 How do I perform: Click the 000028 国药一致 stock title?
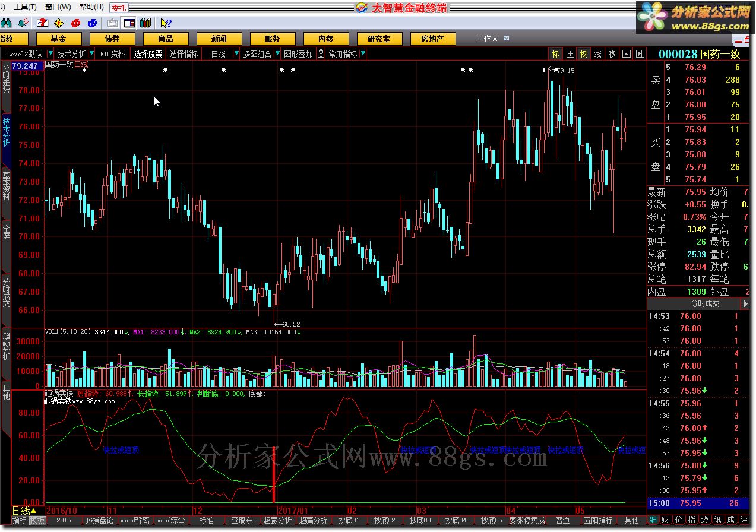[700, 54]
